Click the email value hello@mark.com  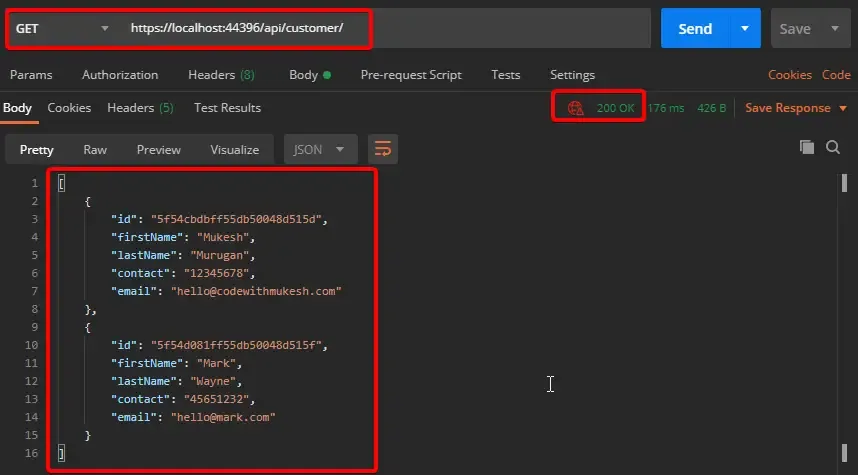223,417
